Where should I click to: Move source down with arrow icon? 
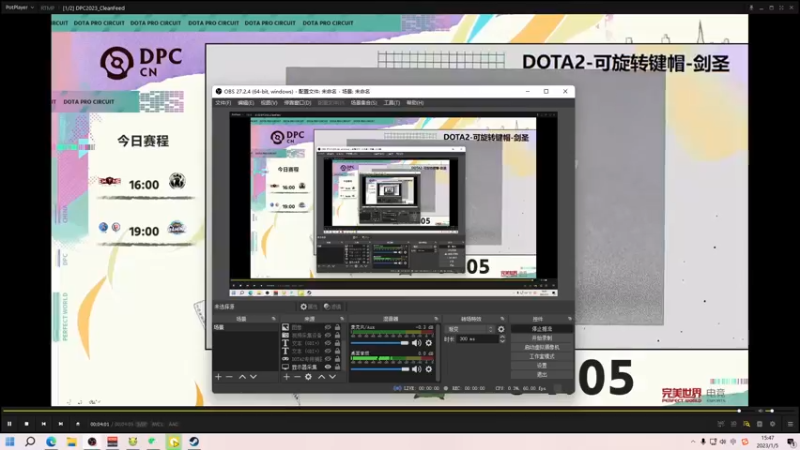pyautogui.click(x=332, y=377)
